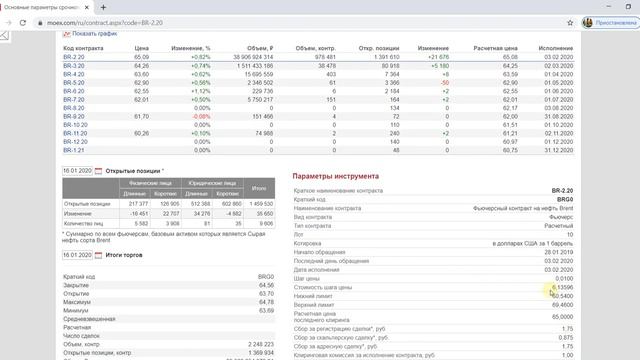Open contract BR-6.20 link
640x360 pixels.
point(74,91)
